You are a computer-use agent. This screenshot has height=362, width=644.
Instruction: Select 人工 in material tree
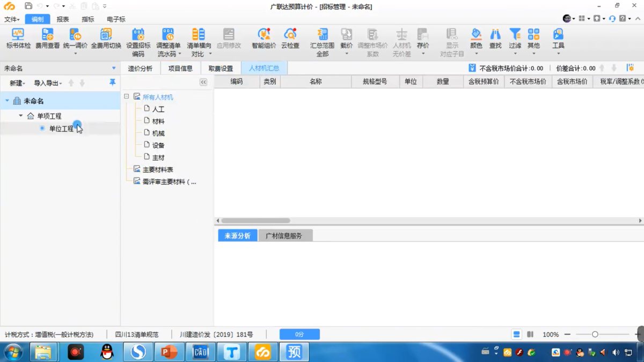click(158, 109)
